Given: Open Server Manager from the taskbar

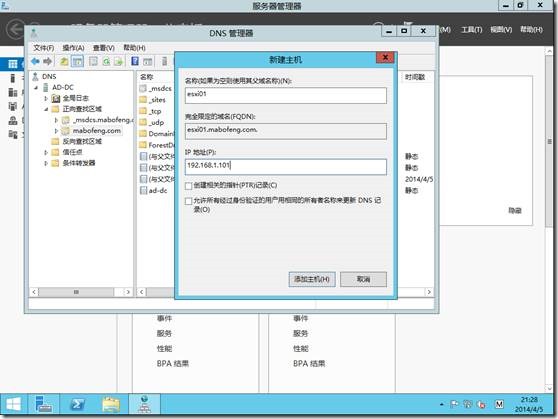Looking at the screenshot, I should (43, 404).
